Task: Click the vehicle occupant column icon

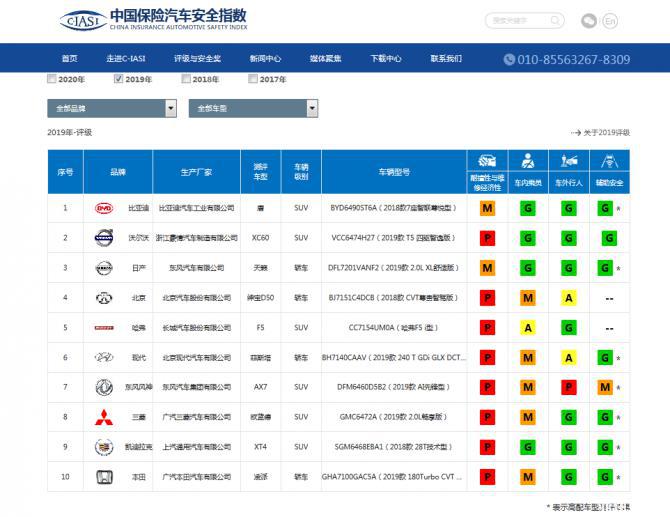Action: 528,161
